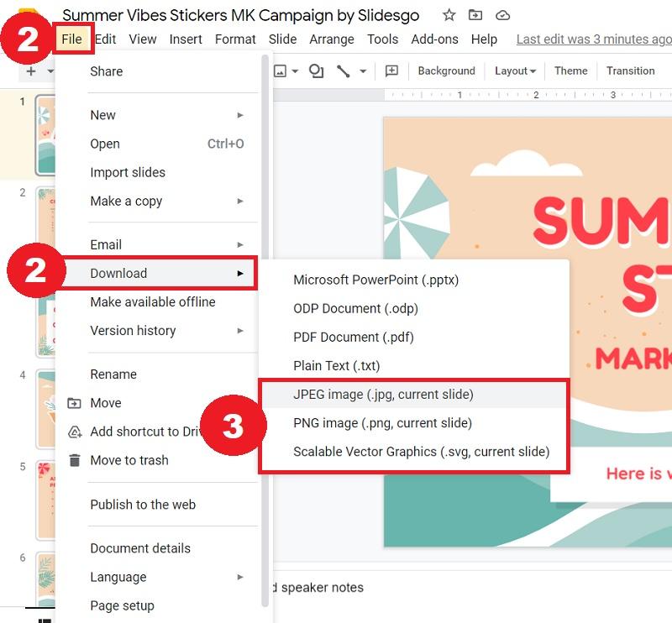This screenshot has height=623, width=672.
Task: Click the Background toolbar button
Action: [447, 71]
